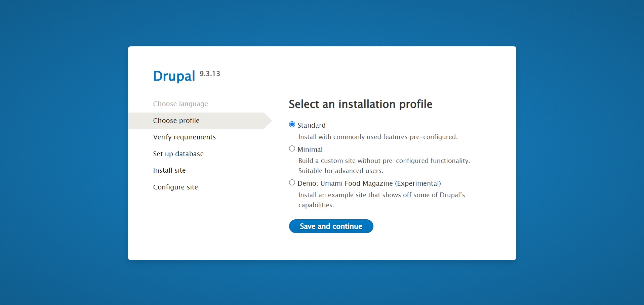This screenshot has height=305, width=644.
Task: Click the arrow tip of active step
Action: coord(268,121)
